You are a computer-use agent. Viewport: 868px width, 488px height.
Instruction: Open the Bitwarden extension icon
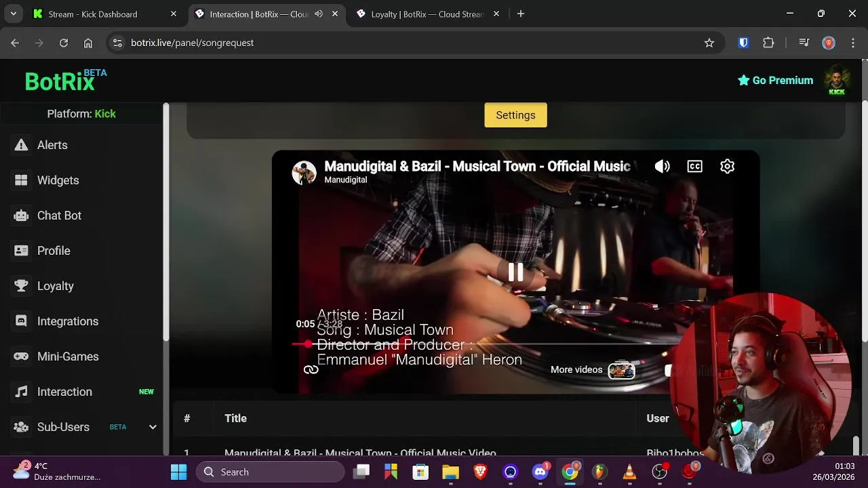coord(743,43)
